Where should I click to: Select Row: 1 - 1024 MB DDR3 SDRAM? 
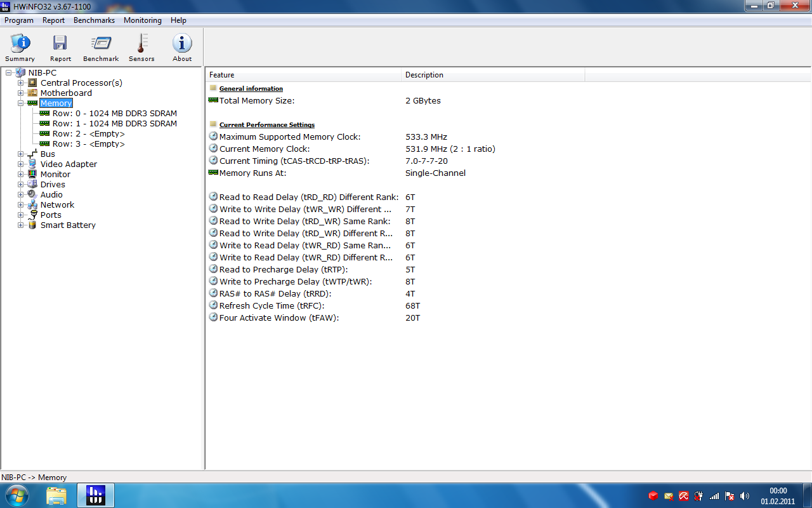[x=115, y=124]
